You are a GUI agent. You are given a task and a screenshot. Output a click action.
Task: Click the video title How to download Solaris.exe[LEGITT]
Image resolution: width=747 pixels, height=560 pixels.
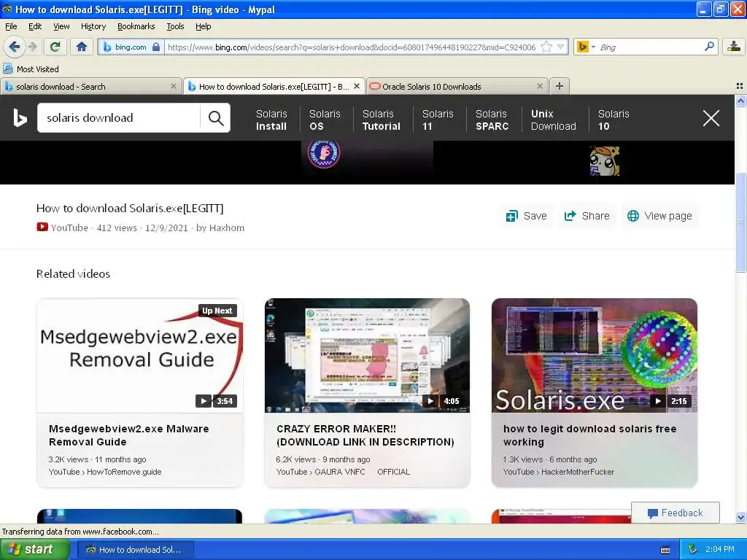click(130, 208)
